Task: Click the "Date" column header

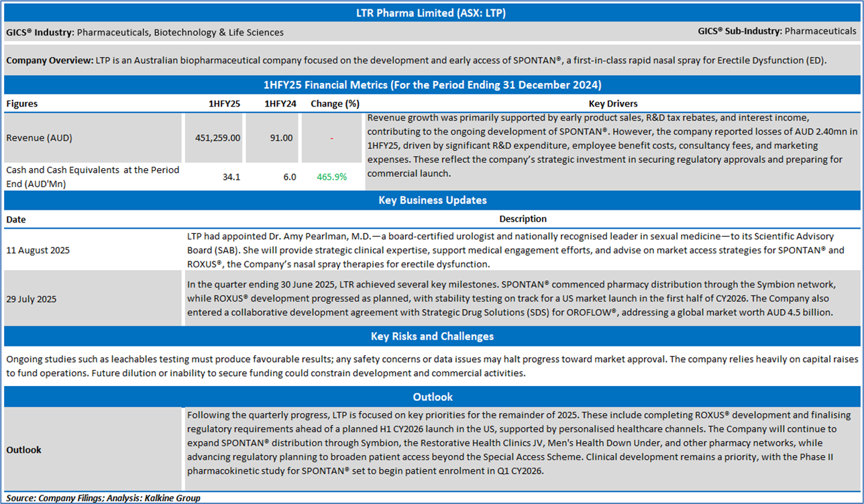Action: click(x=16, y=219)
